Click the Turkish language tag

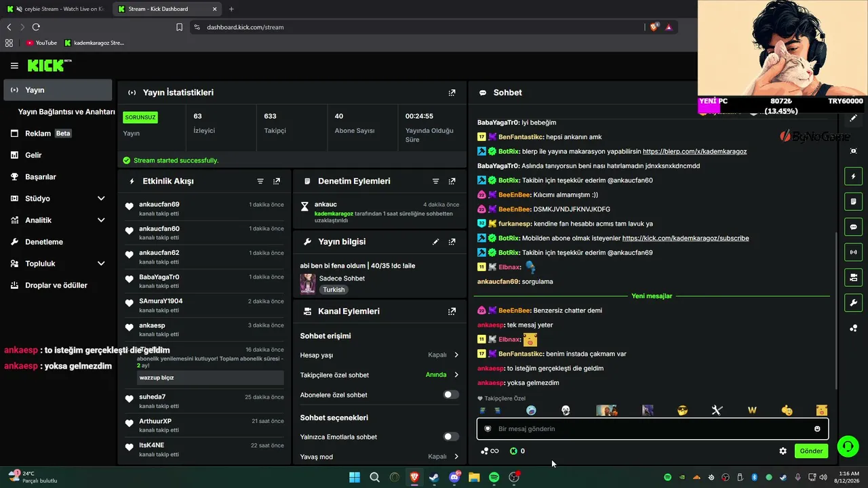click(x=334, y=289)
